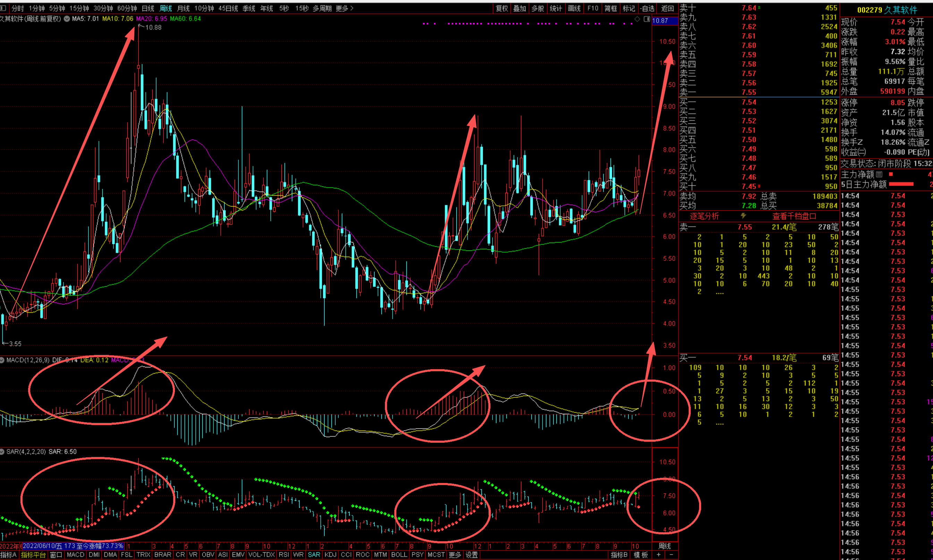Click the 画线 drawing button
Image resolution: width=933 pixels, height=560 pixels.
[x=574, y=8]
